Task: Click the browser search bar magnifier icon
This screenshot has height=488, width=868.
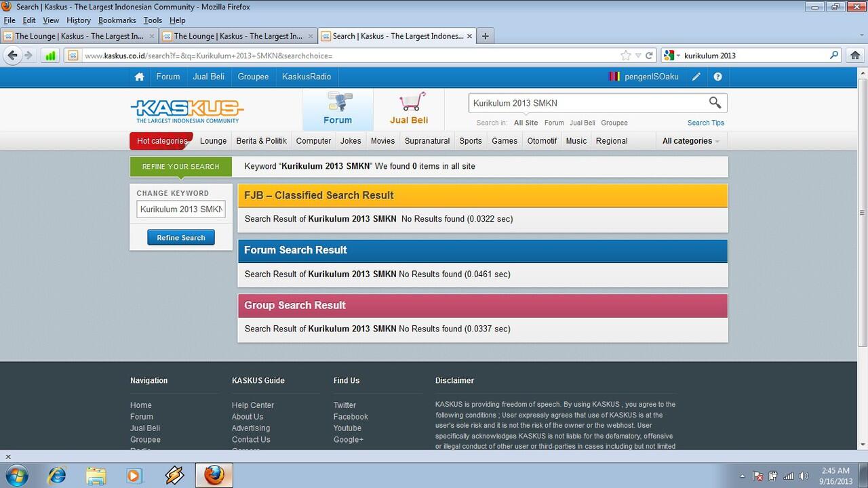Action: coord(834,56)
